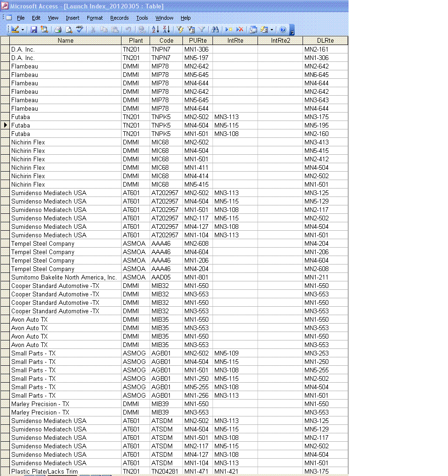Click the 'MN1-411' PURte cell
The image size is (448, 476).
coord(197,167)
